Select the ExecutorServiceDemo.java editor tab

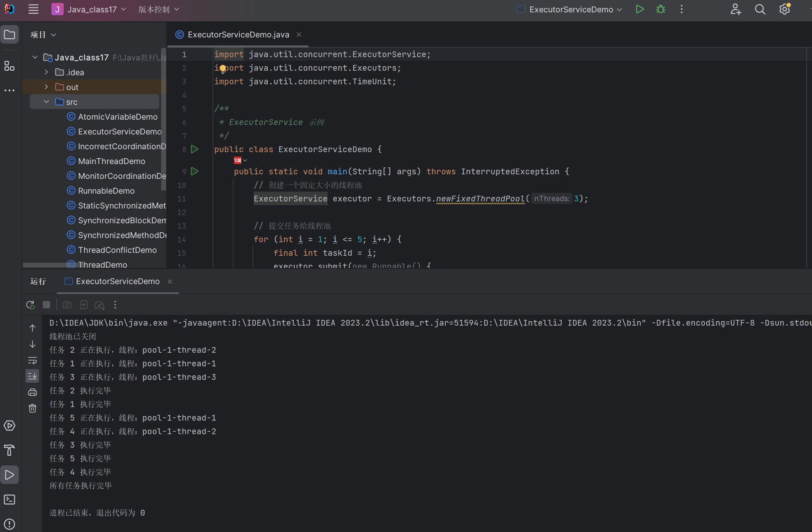point(238,35)
